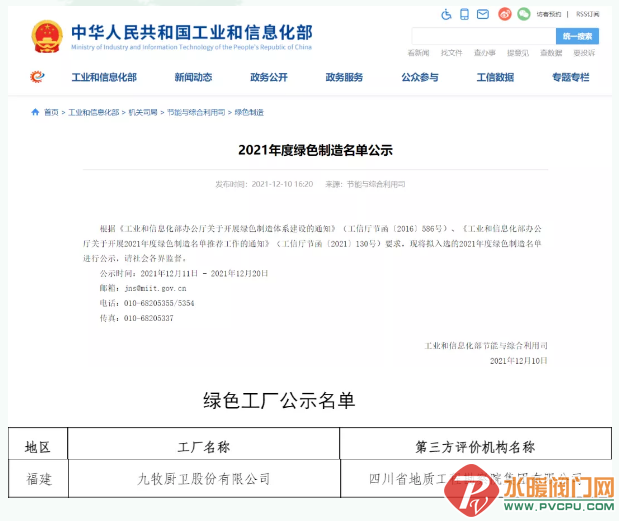This screenshot has width=619, height=521.
Task: Click the national emblem logo
Action: 47,37
